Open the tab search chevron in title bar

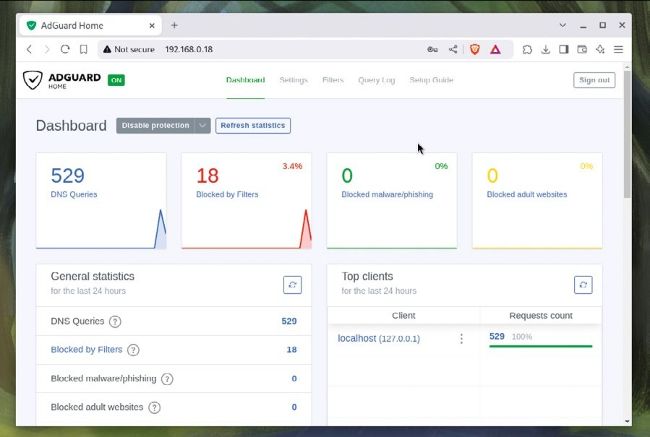(563, 25)
